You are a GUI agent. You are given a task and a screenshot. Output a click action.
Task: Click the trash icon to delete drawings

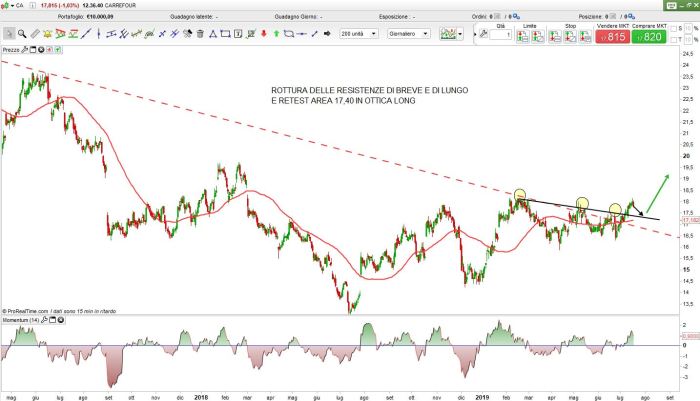pos(200,33)
